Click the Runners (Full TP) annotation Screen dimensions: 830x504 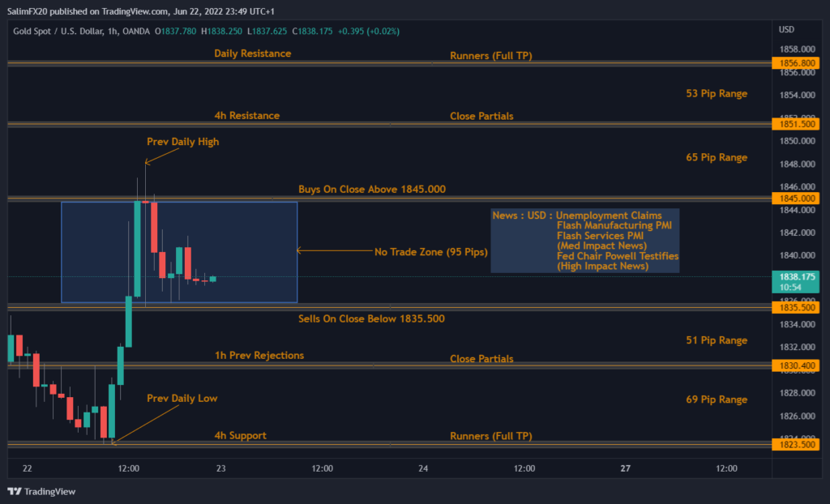click(x=492, y=56)
